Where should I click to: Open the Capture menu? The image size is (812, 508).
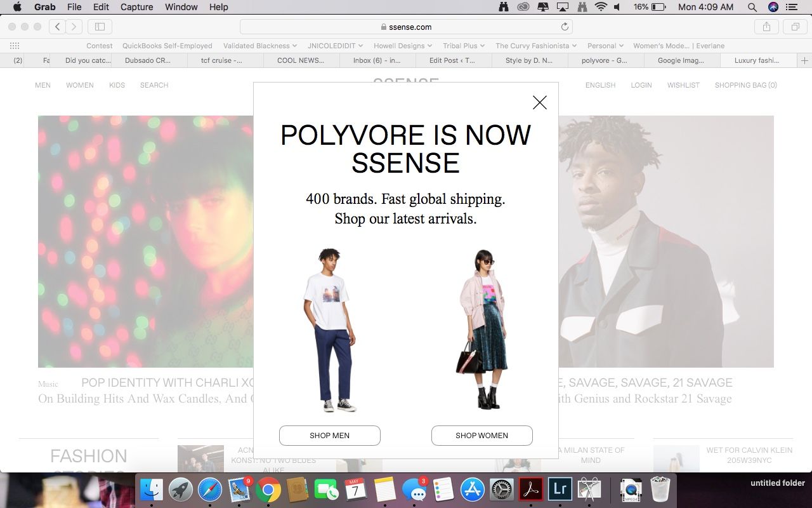click(136, 7)
